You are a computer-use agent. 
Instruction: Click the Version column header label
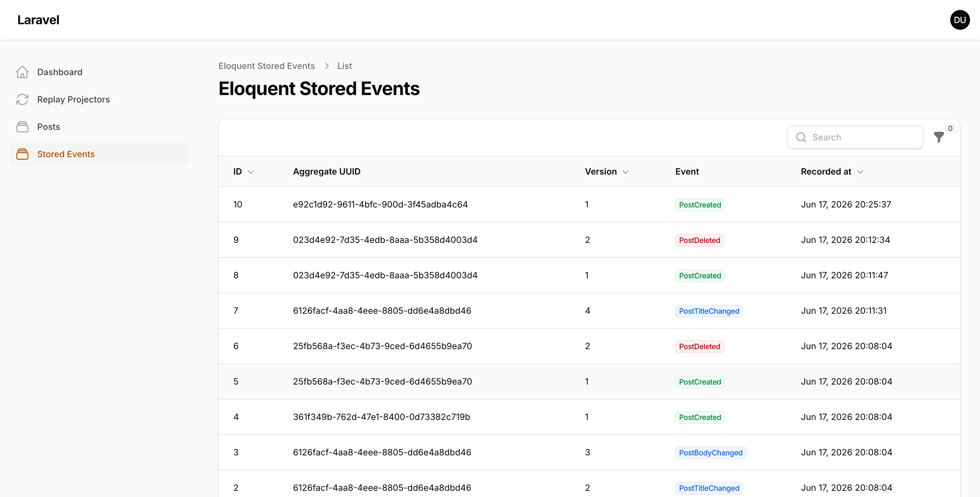[601, 172]
